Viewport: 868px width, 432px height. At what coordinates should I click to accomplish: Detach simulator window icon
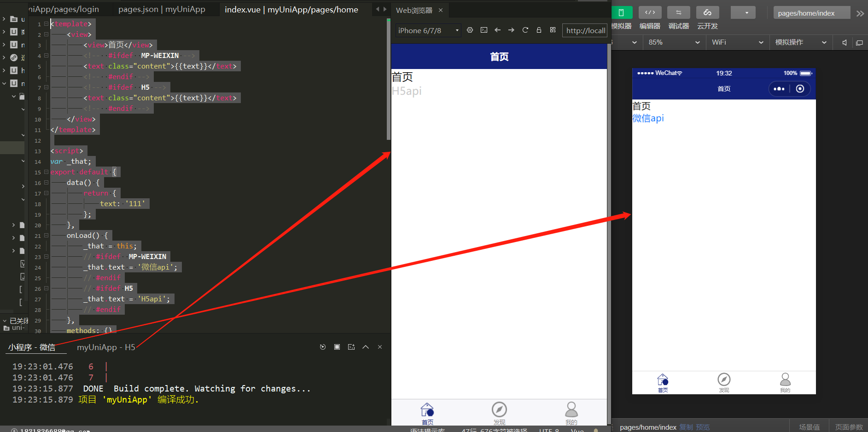[x=859, y=43]
